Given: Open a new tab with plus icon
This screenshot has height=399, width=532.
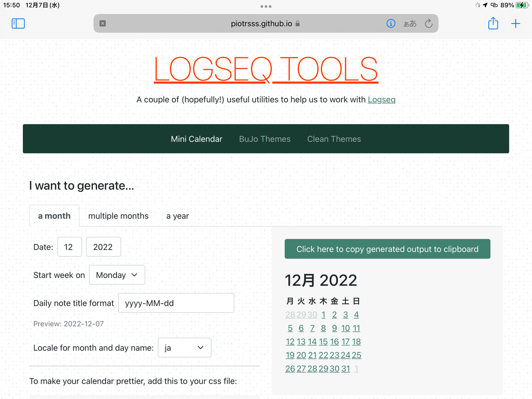Looking at the screenshot, I should click(516, 23).
